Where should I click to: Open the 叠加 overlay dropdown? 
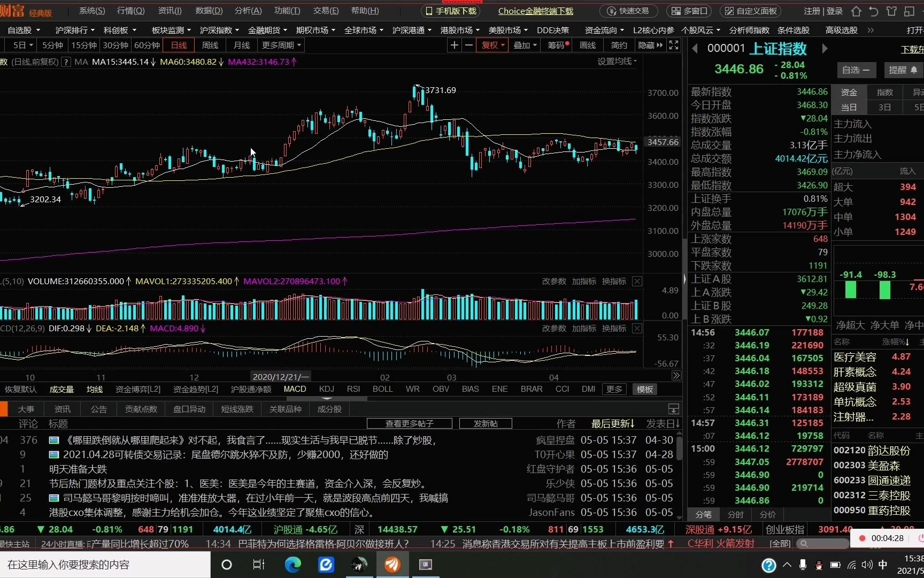tap(525, 45)
